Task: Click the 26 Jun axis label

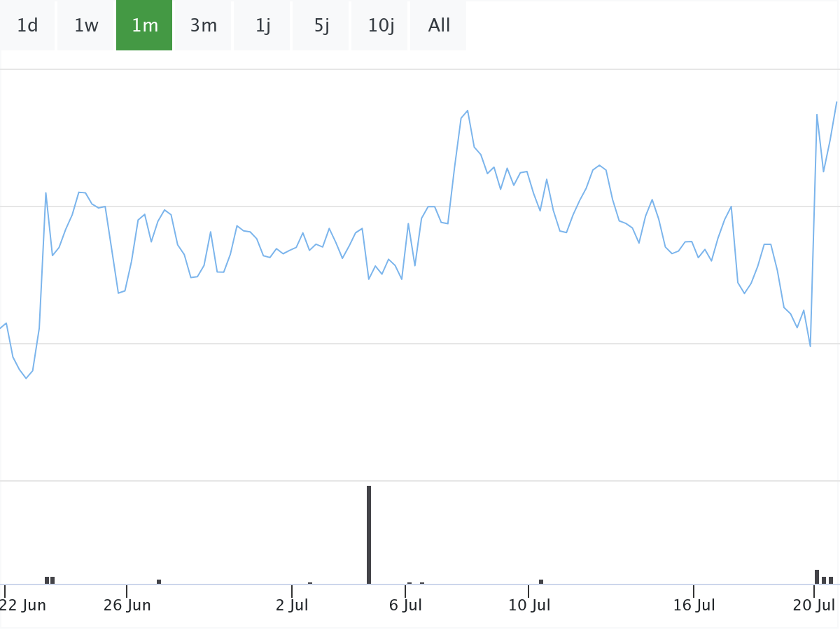Action: tap(127, 605)
